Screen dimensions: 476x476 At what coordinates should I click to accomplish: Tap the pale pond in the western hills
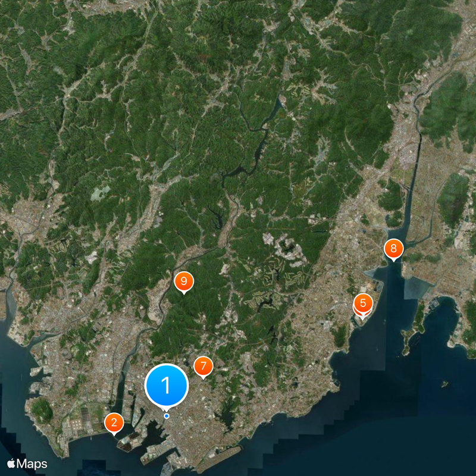click(x=100, y=193)
